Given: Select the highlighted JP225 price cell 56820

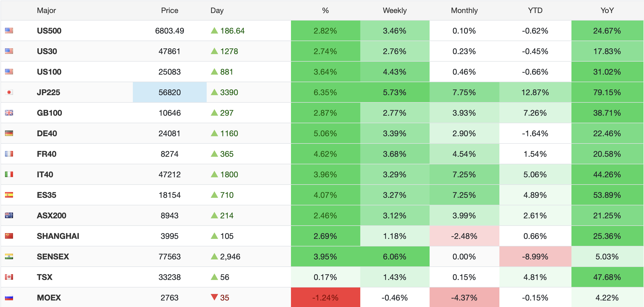Looking at the screenshot, I should (x=170, y=92).
